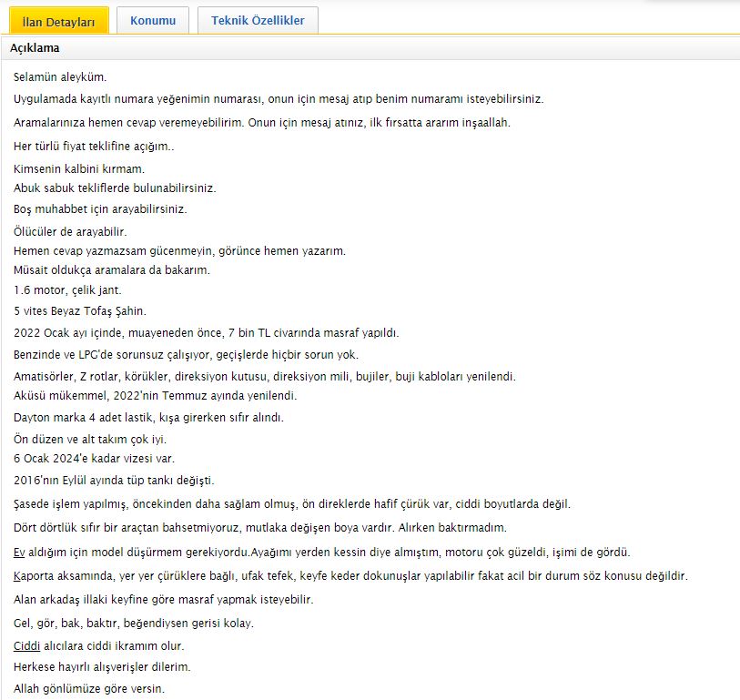
Task: Click the "Gel, gör, bak, baktır" line
Action: pyautogui.click(x=134, y=624)
